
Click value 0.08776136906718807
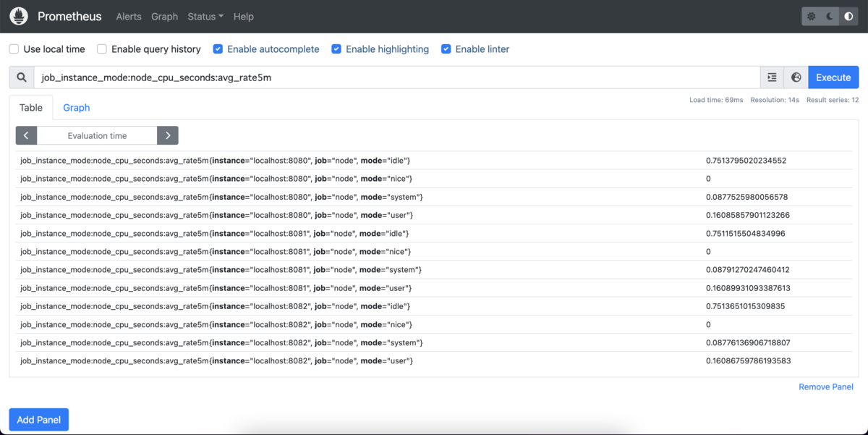pos(748,342)
